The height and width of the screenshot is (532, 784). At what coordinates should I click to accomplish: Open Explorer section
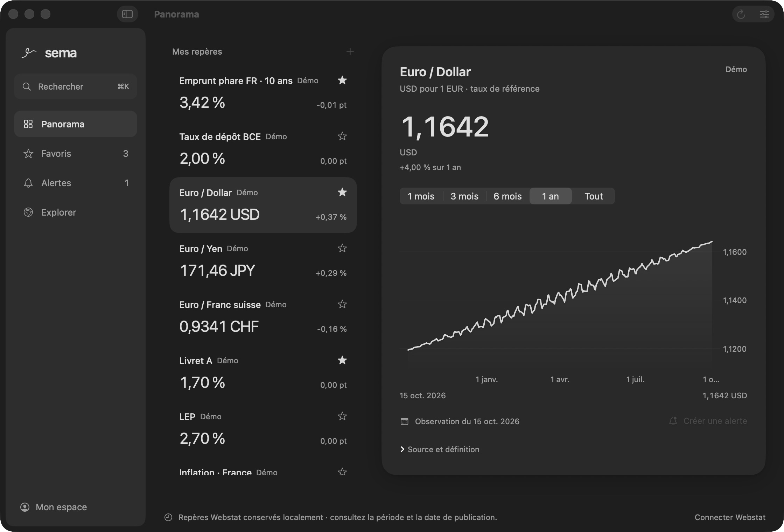[75, 212]
